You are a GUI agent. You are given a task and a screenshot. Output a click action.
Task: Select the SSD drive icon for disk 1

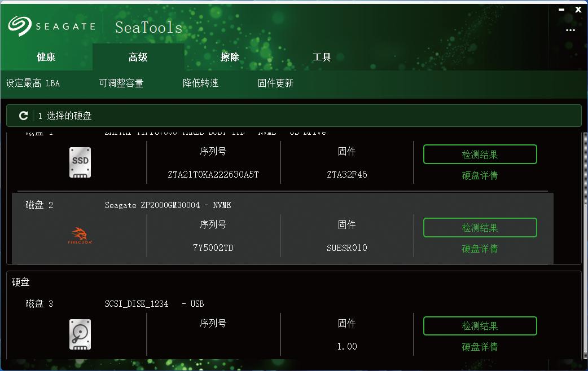pyautogui.click(x=80, y=162)
